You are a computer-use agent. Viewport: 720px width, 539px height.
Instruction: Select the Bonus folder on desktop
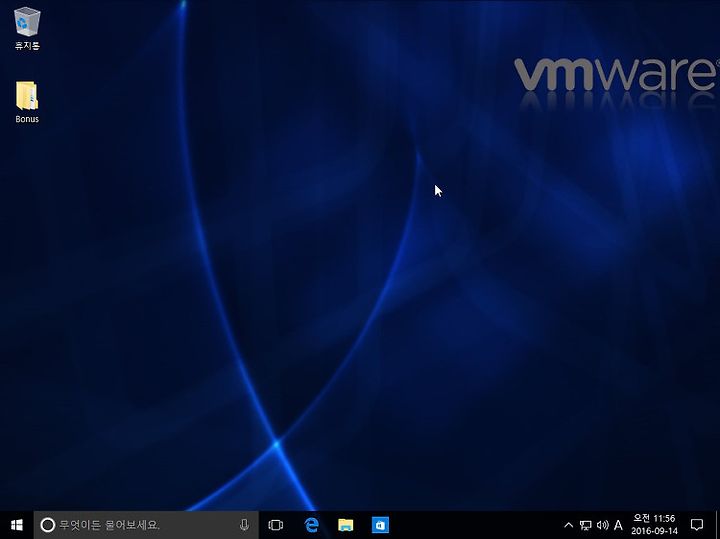(27, 102)
